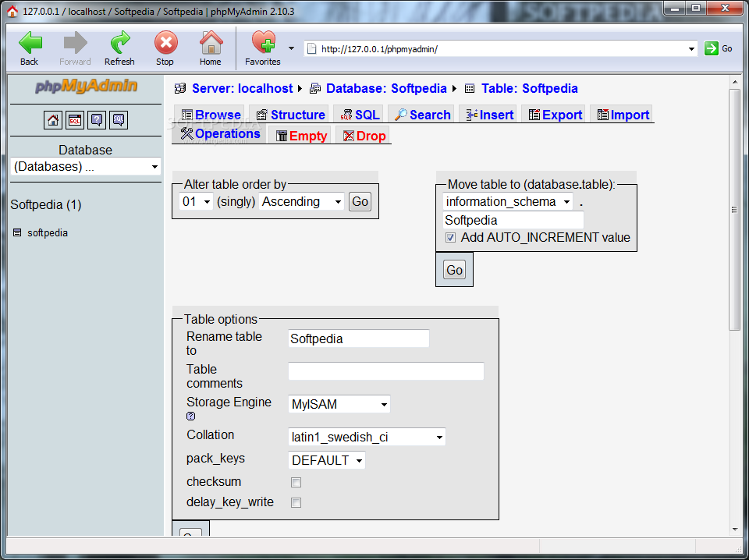
Task: Click the server icon in breadcrumb
Action: coord(179,88)
